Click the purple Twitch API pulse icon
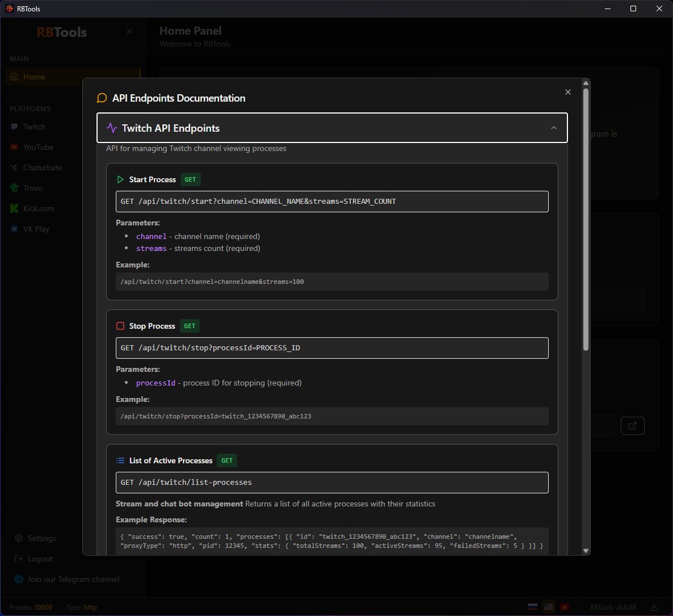 112,128
